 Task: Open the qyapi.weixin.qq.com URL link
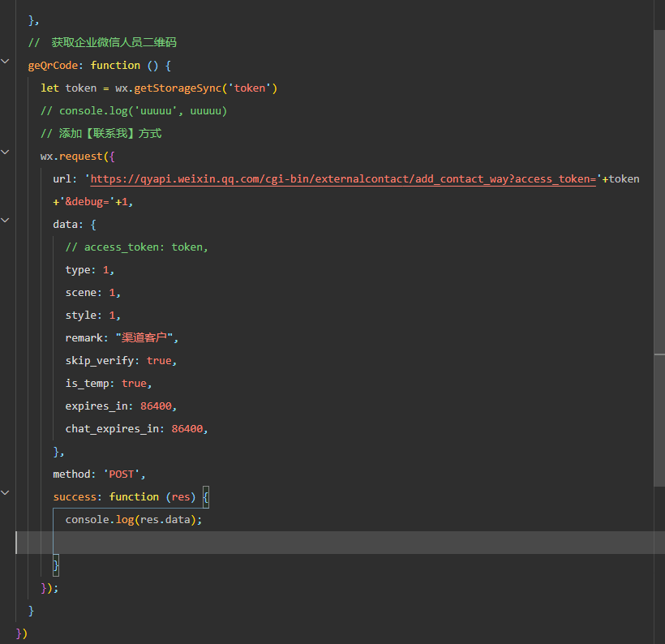click(343, 179)
